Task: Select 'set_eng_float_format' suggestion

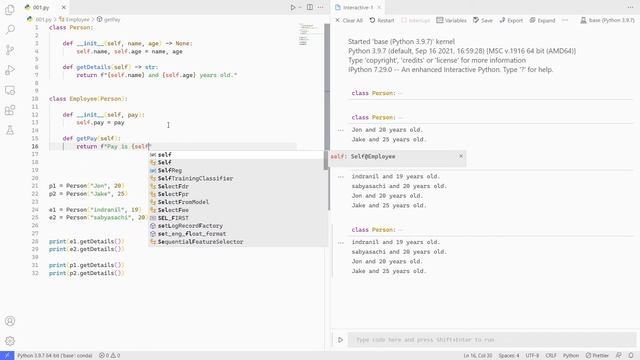Action: click(238, 234)
